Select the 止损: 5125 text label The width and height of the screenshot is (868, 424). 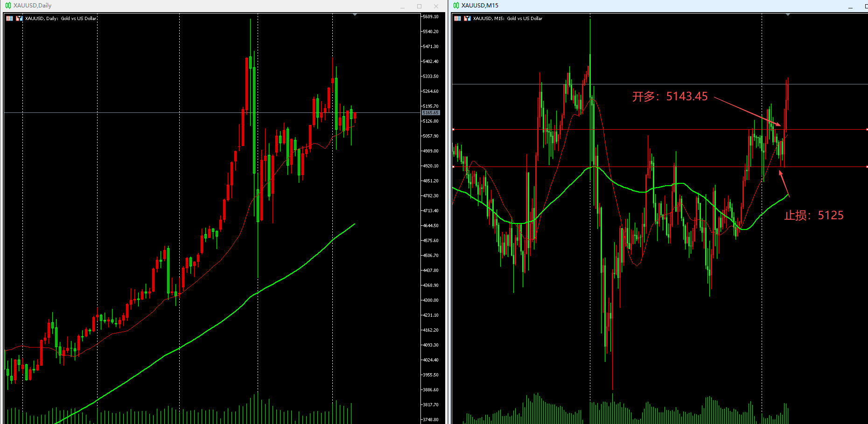813,215
